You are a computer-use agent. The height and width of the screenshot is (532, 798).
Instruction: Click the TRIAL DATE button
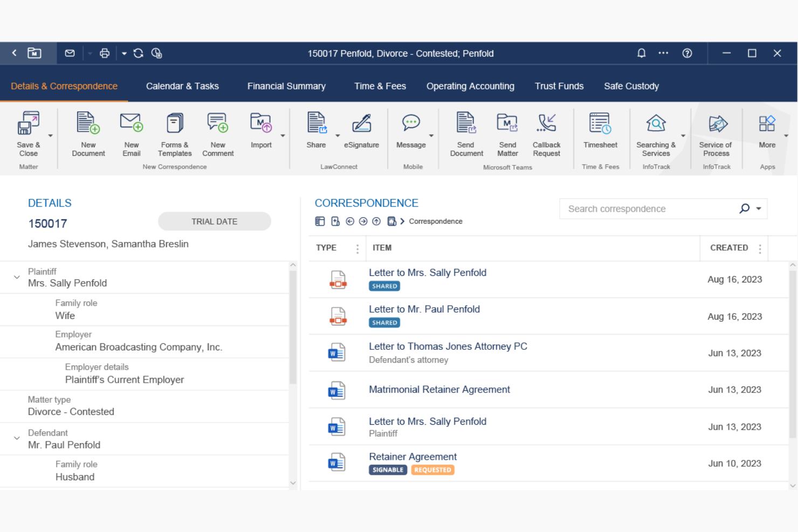215,222
